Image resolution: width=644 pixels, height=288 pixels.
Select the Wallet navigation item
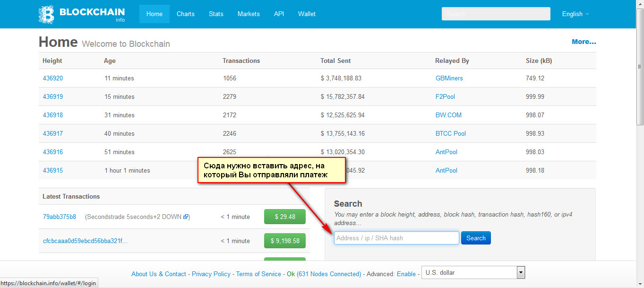point(307,14)
